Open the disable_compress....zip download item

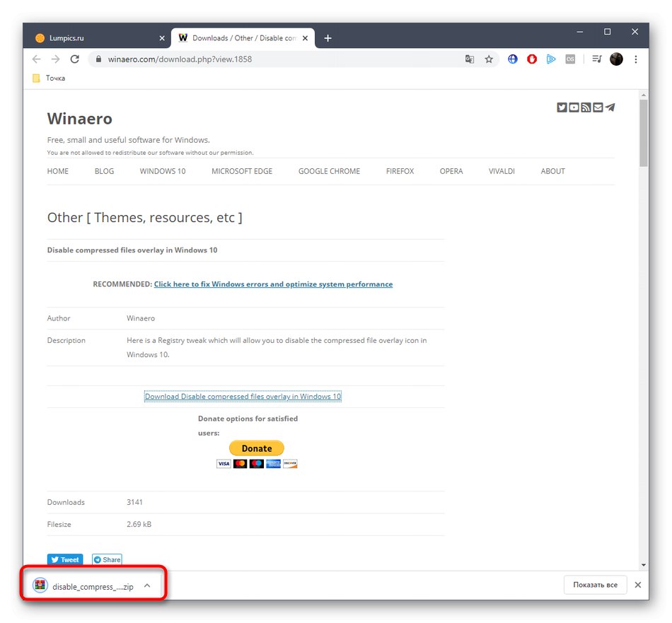(93, 586)
